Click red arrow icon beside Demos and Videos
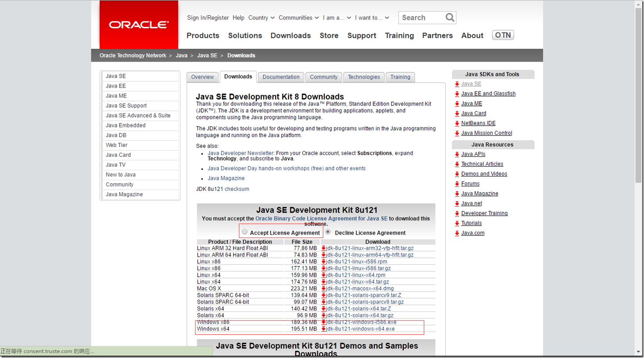 click(x=457, y=174)
